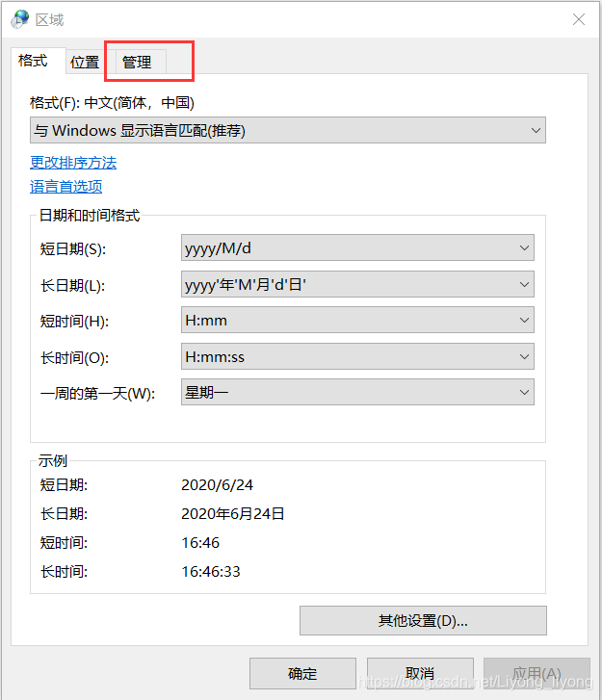Select the example short date 2020/6/24
Screen dimensions: 602x700
[x=217, y=485]
